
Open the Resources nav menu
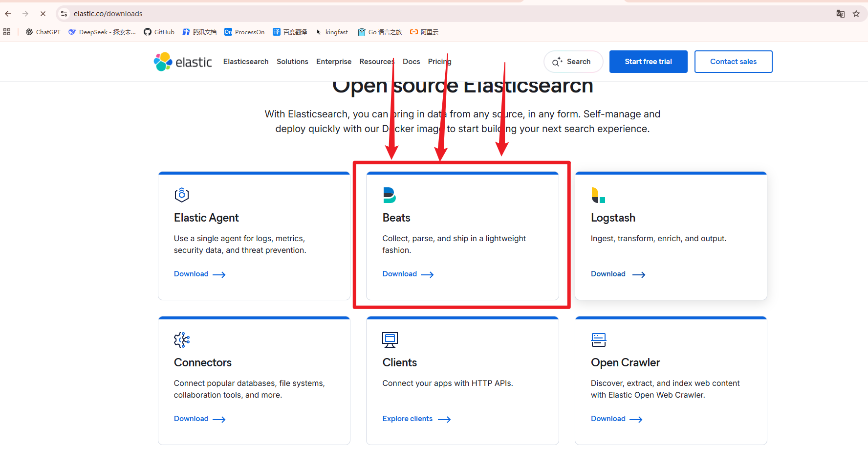coord(377,62)
